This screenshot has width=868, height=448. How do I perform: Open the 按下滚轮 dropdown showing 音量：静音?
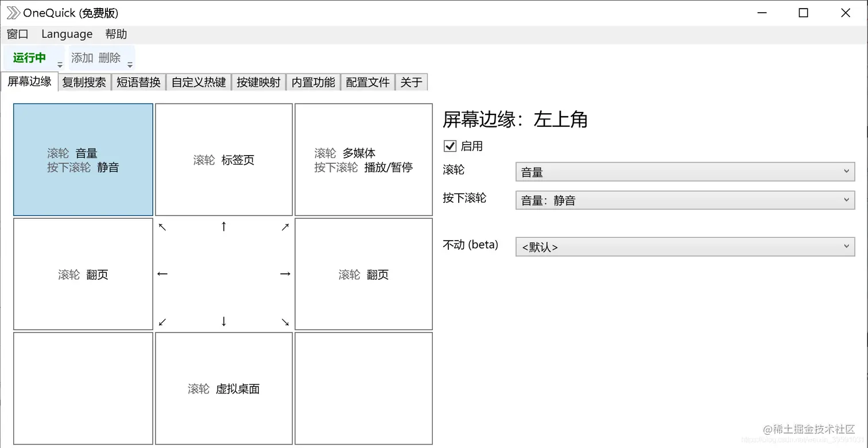684,200
